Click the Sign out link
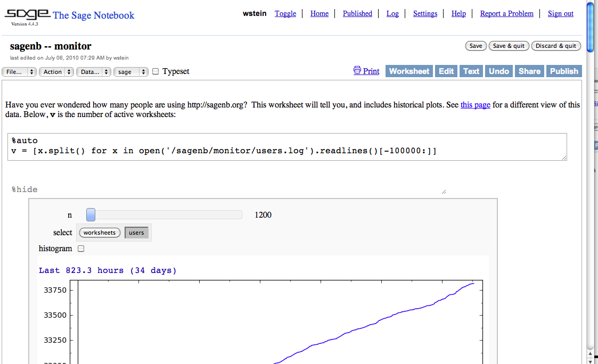Viewport: 598px width, 364px height. point(561,13)
